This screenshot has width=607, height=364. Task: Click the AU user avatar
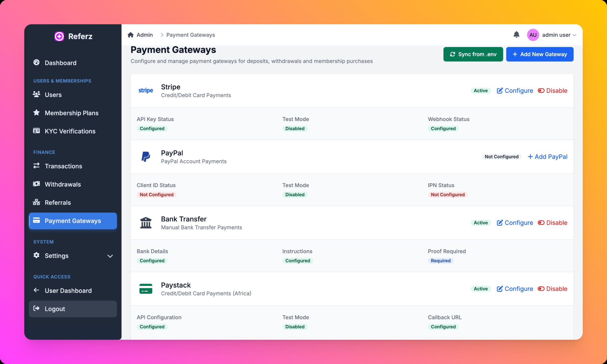pos(533,35)
